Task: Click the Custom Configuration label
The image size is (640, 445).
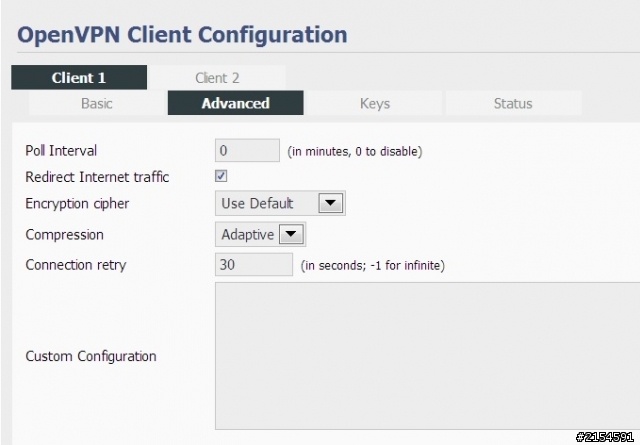Action: [91, 356]
